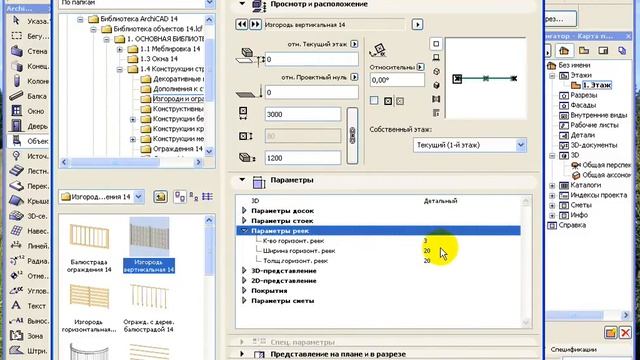The width and height of the screenshot is (640, 360).
Task: Select the Wall (Стена) tool
Action: (x=29, y=51)
